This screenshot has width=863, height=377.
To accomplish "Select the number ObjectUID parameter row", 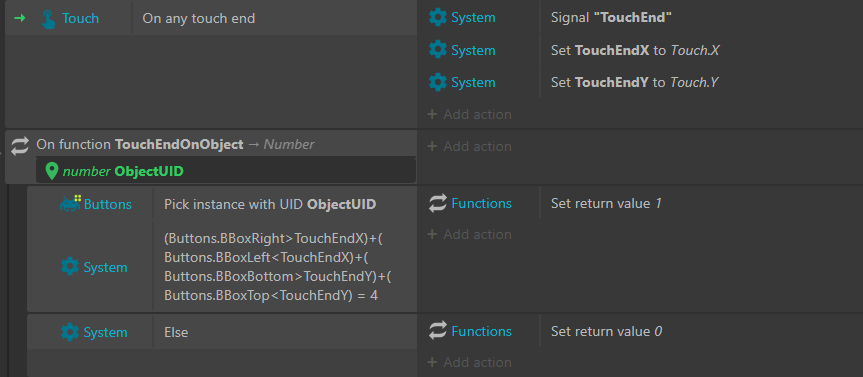I will [226, 171].
